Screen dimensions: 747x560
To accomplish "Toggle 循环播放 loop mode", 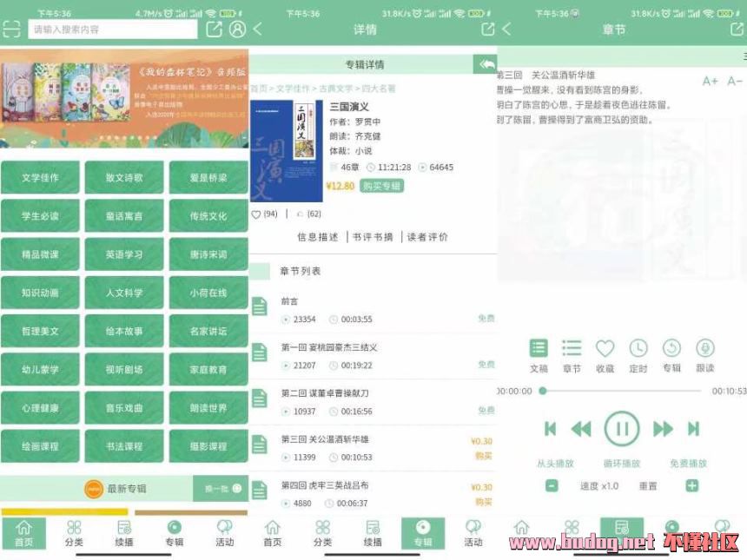I will 622,464.
